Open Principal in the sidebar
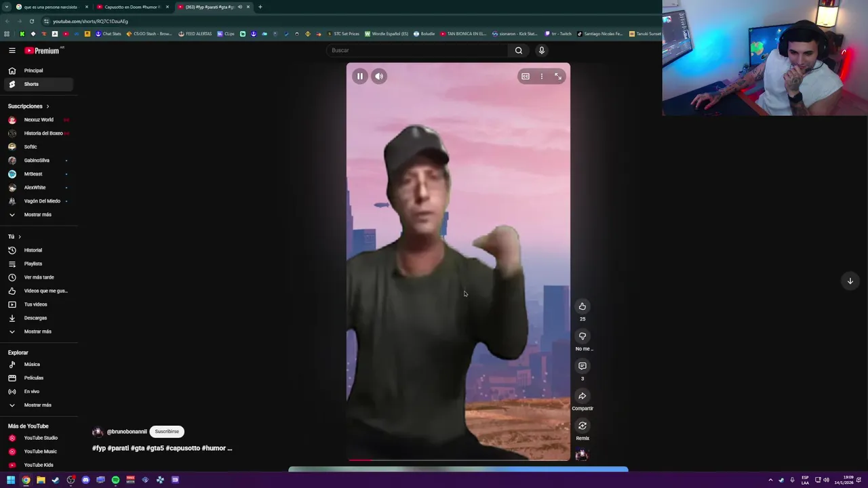This screenshot has width=868, height=488. (37, 70)
